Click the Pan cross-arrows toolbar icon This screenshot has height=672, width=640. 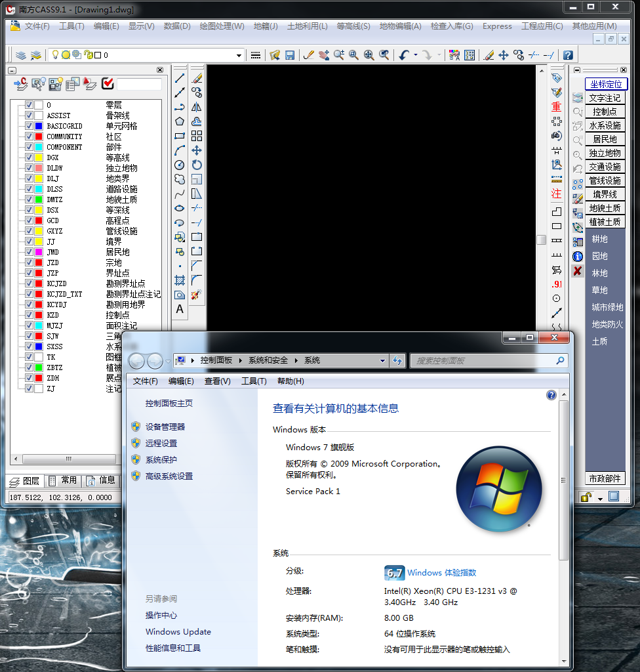(504, 55)
